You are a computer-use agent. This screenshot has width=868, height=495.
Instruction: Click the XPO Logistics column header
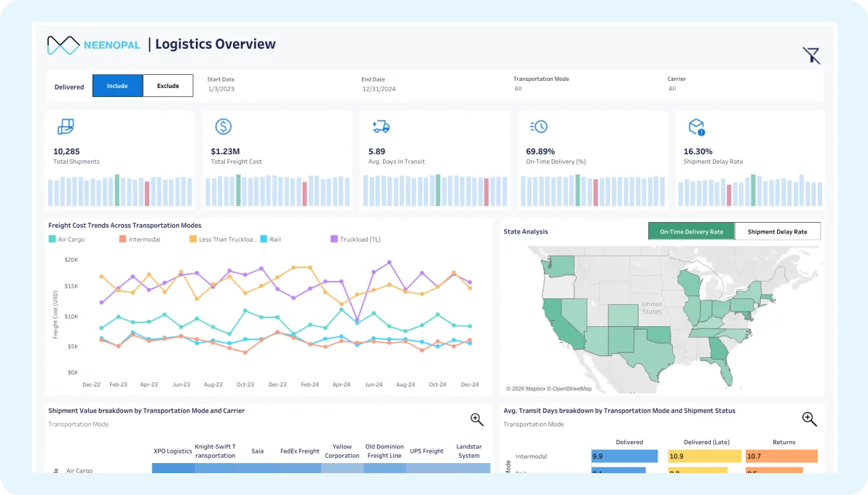173,451
